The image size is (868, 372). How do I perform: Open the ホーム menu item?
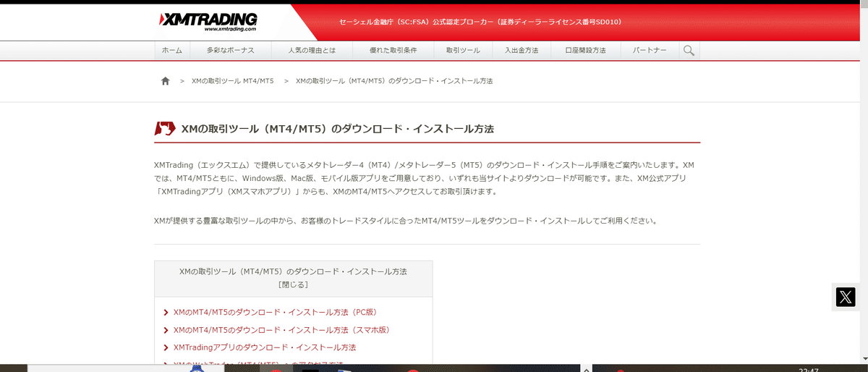point(172,51)
